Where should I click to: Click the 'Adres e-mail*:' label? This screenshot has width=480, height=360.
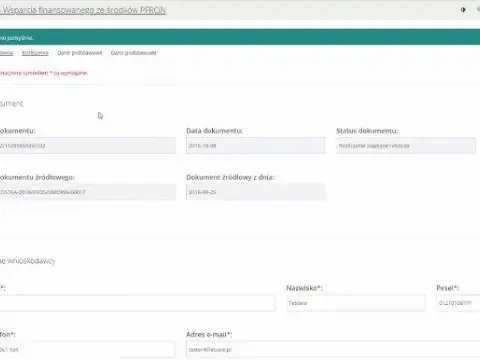(x=209, y=334)
